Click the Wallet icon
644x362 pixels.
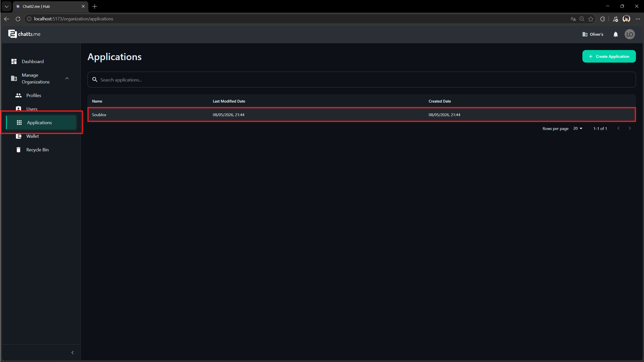click(19, 136)
